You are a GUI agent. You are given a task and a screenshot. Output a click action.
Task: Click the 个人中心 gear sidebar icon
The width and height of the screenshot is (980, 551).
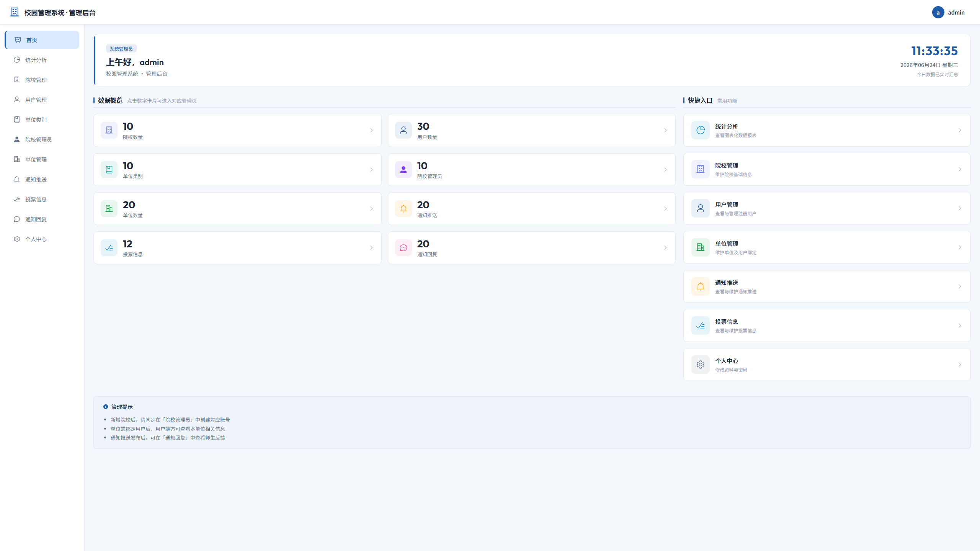[x=17, y=239]
